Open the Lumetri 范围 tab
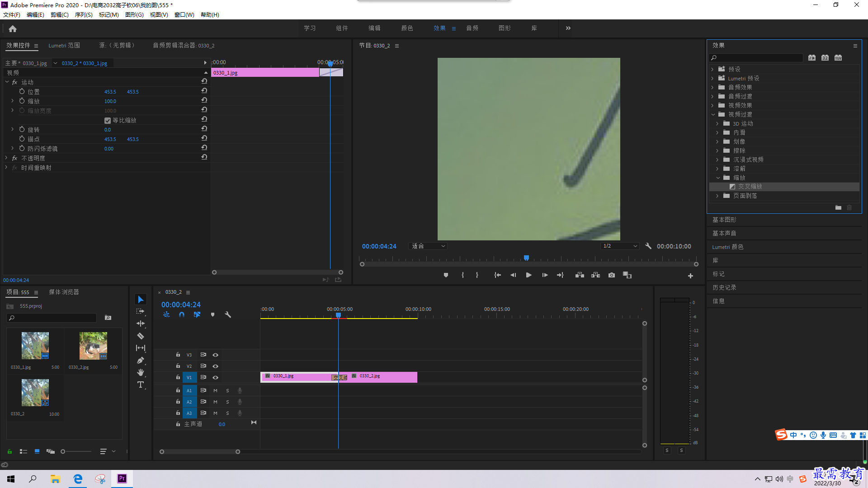Screen dimensions: 868x488 (64, 45)
